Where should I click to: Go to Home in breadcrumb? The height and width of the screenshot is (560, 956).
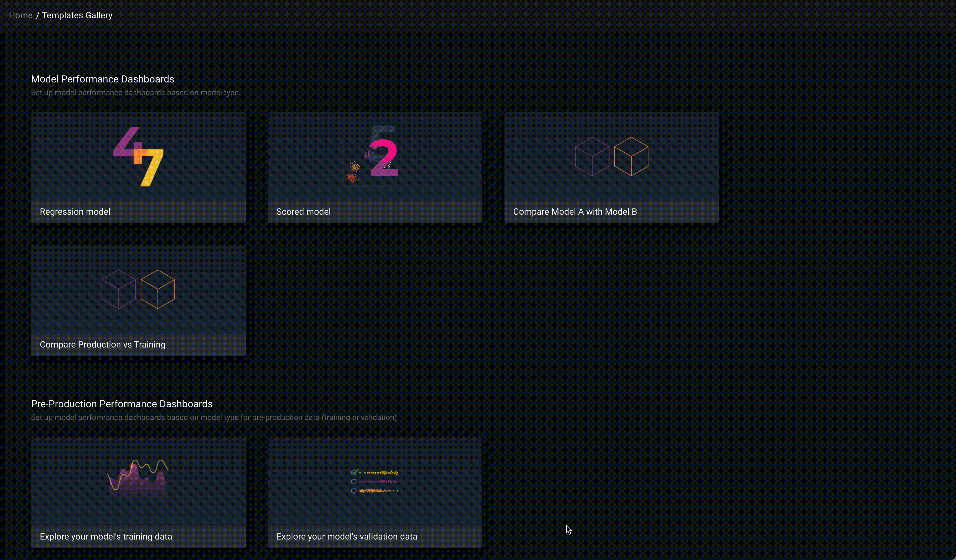coord(20,15)
